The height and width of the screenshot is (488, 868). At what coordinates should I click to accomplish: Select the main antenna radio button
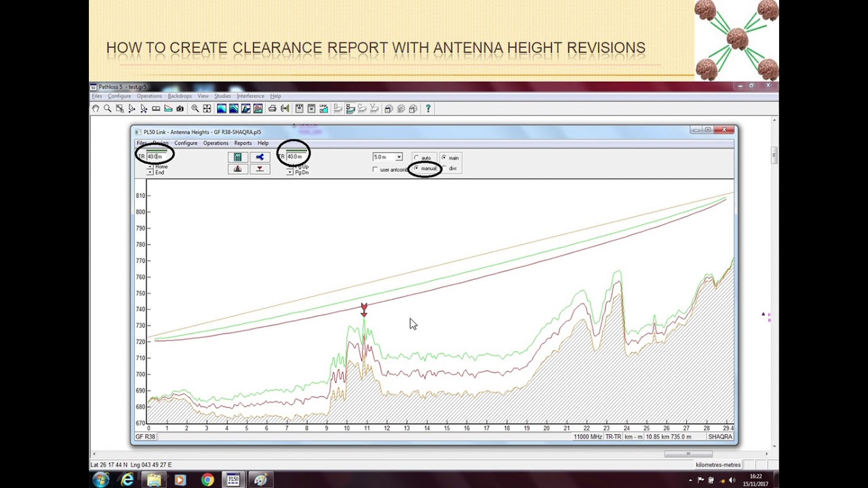[x=444, y=158]
